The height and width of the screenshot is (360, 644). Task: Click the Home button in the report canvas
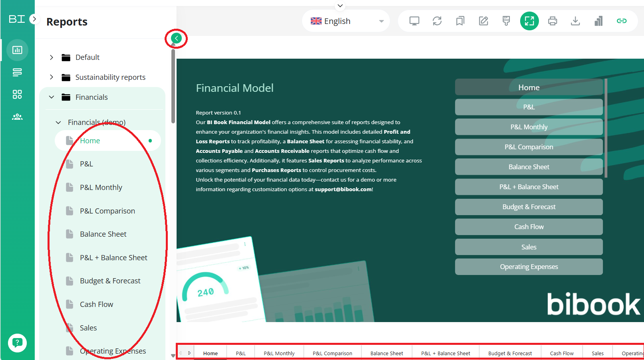[x=529, y=87]
